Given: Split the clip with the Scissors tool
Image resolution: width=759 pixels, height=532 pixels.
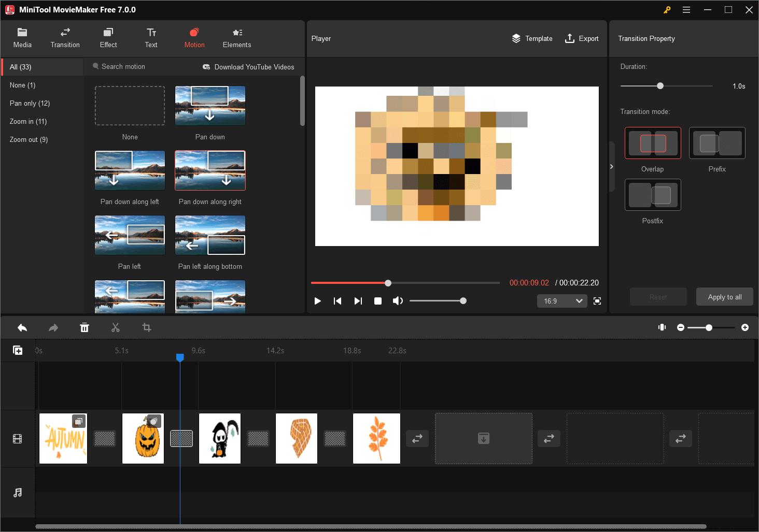Looking at the screenshot, I should coord(115,327).
